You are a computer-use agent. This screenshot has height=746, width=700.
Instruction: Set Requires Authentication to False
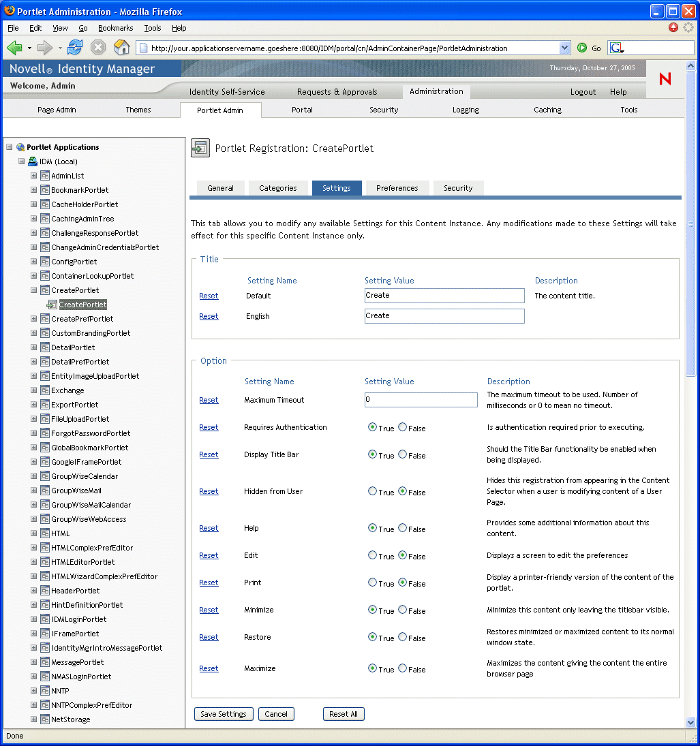(x=403, y=427)
